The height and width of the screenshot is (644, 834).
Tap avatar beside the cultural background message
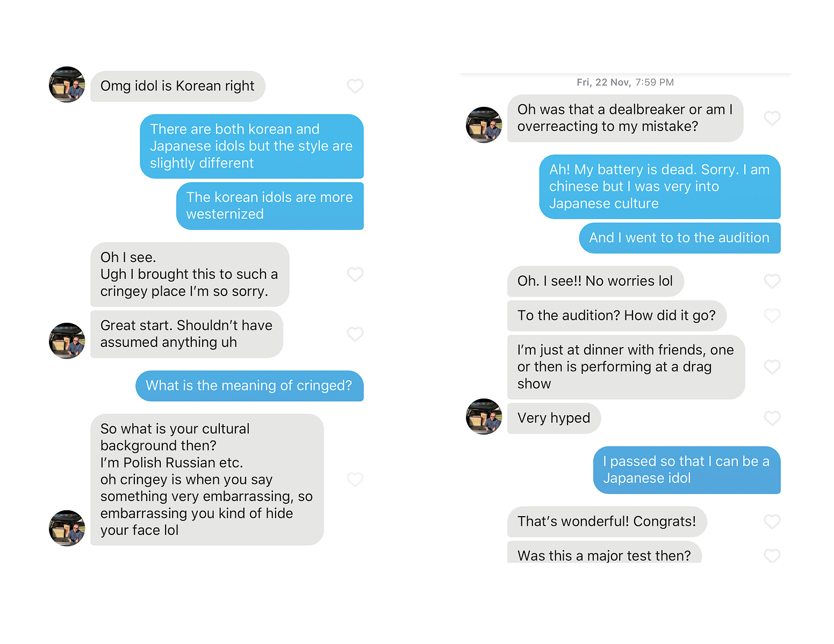[x=67, y=528]
